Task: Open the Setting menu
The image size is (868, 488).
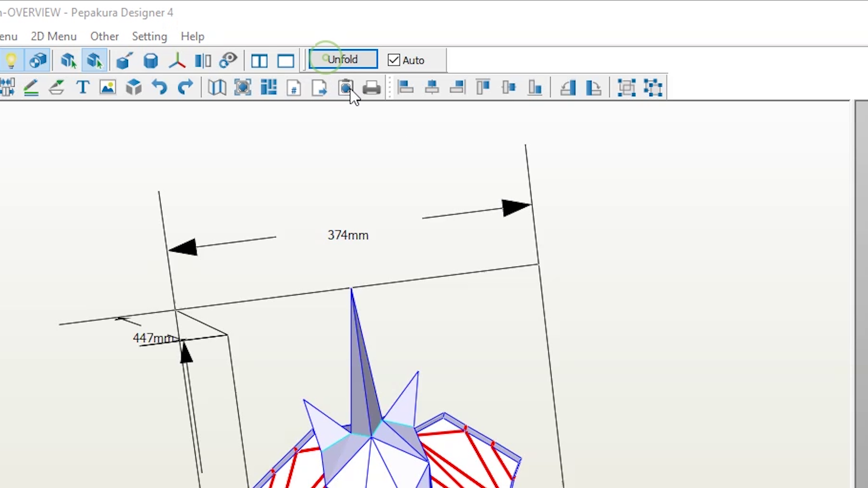Action: tap(149, 37)
